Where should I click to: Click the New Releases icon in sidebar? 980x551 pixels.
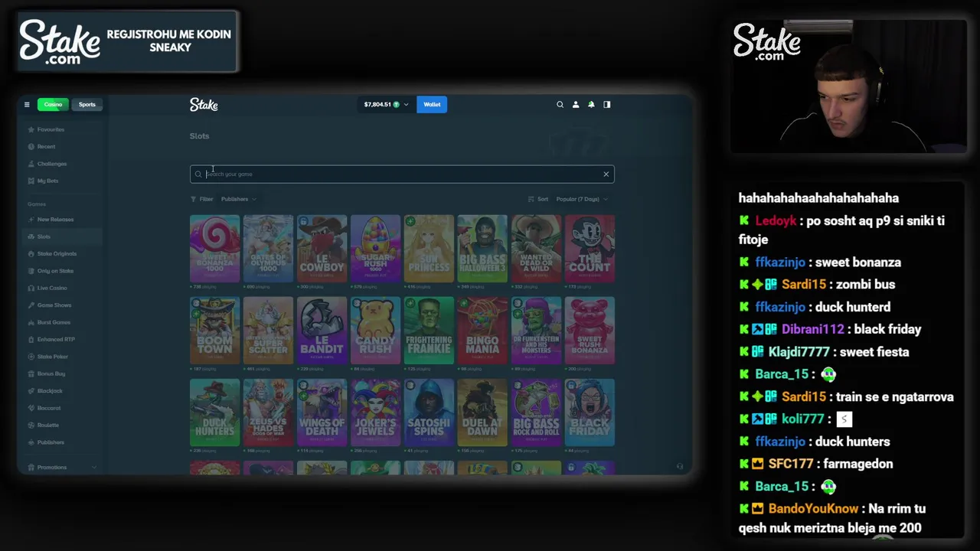[31, 220]
